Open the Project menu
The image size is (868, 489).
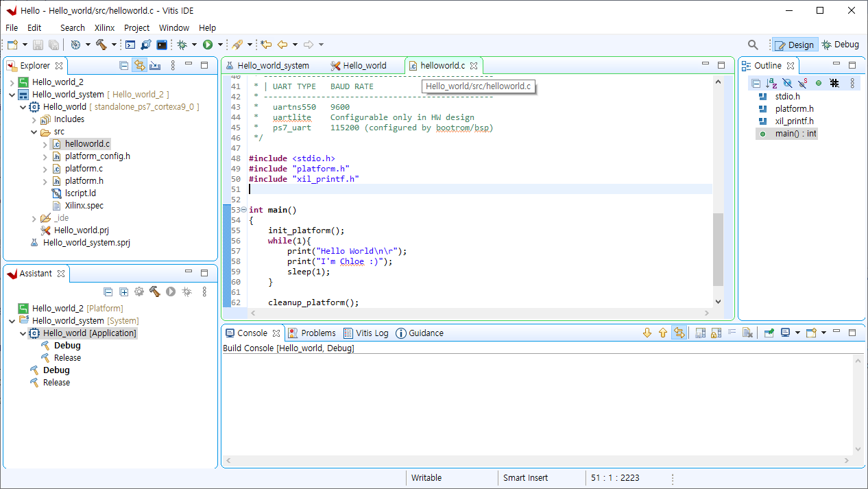click(136, 28)
